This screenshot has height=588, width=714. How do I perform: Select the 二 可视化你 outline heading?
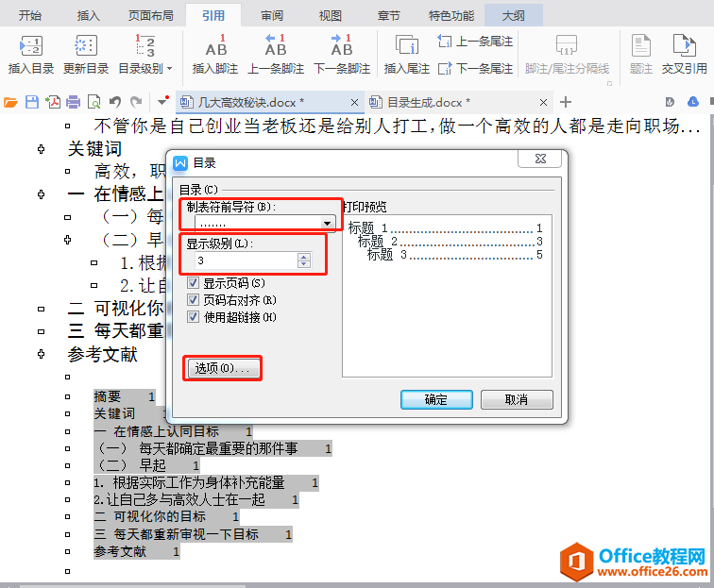[x=115, y=309]
